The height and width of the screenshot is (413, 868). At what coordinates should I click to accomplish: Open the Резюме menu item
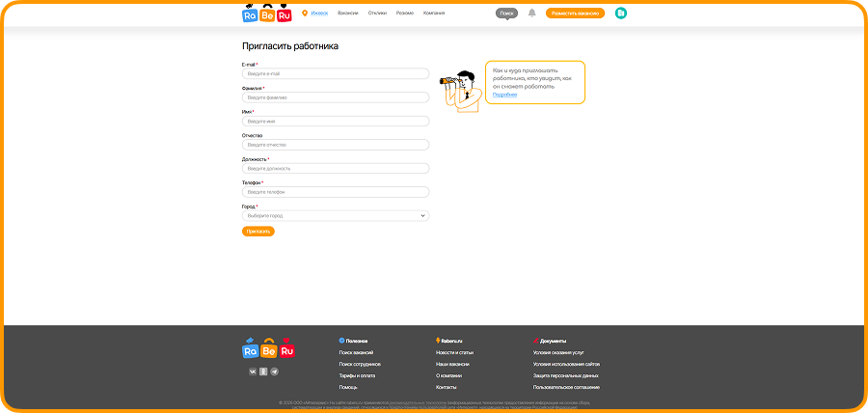pos(405,14)
